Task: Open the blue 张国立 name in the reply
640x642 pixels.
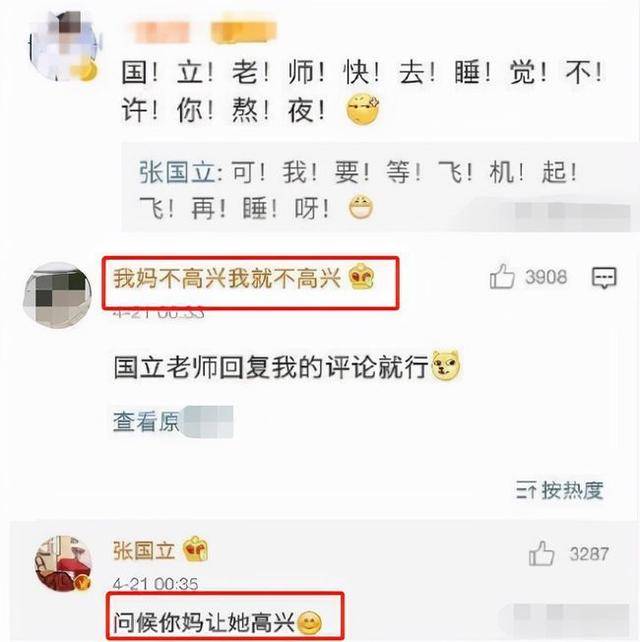Action: click(177, 172)
